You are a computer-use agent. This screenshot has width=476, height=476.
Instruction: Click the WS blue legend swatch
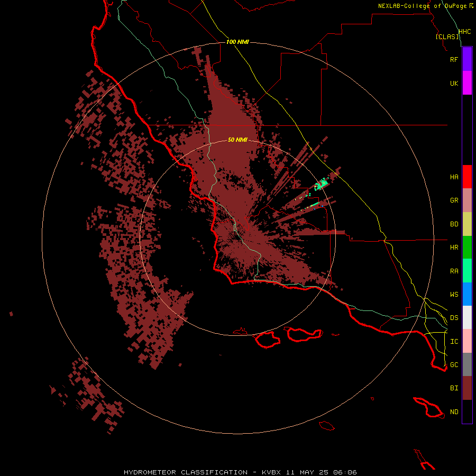pos(467,294)
